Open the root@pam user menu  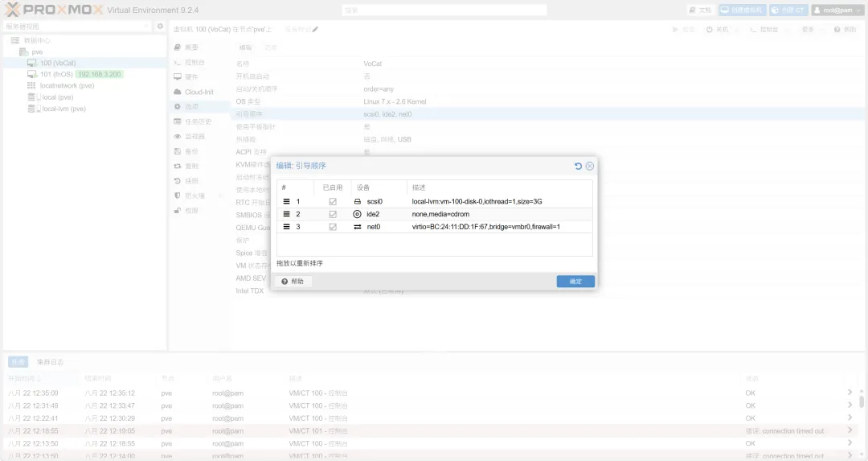pyautogui.click(x=837, y=10)
